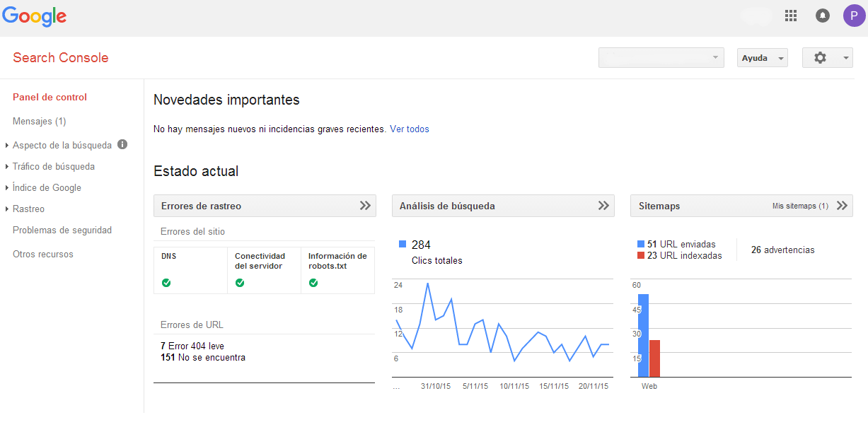
Task: Click the 23 URL indexadas text
Action: point(685,255)
